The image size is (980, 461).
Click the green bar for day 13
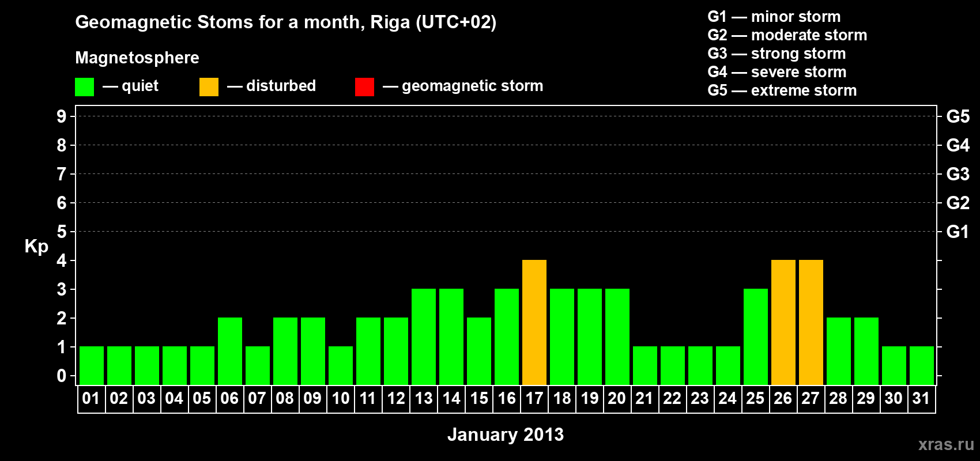point(424,337)
